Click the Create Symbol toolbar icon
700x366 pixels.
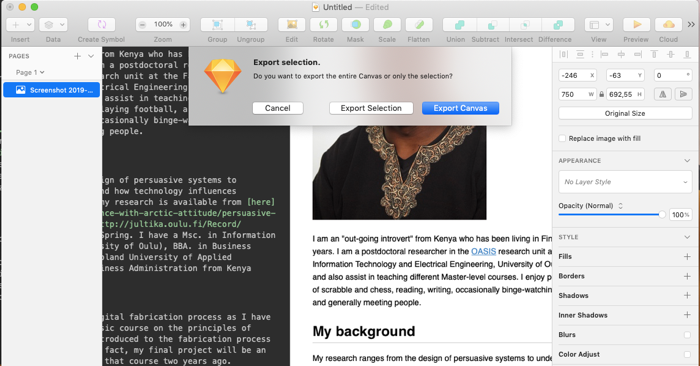pyautogui.click(x=101, y=25)
